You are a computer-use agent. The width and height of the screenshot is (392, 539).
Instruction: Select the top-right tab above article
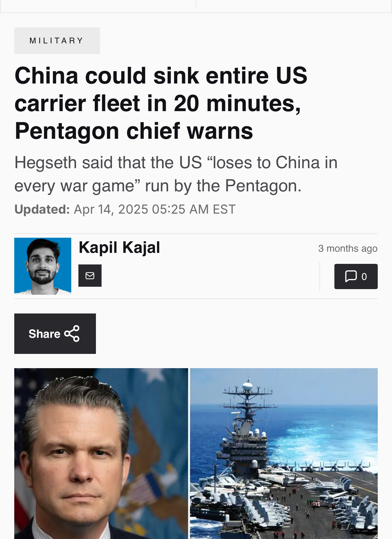tap(294, 6)
